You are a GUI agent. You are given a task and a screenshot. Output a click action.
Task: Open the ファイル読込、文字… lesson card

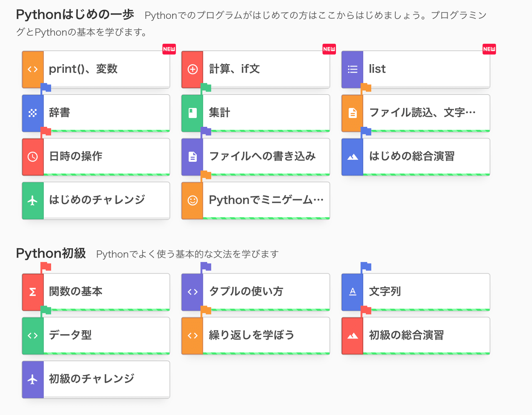[416, 113]
